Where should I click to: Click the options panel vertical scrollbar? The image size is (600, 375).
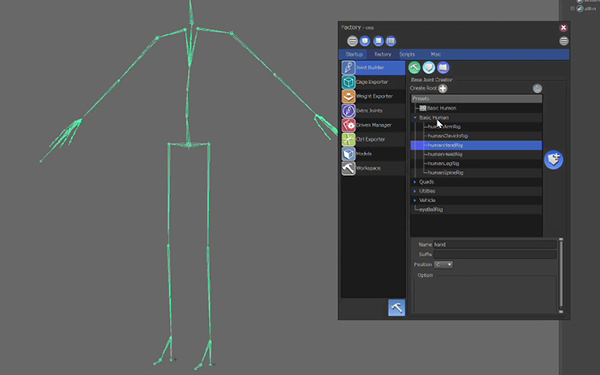(561, 276)
